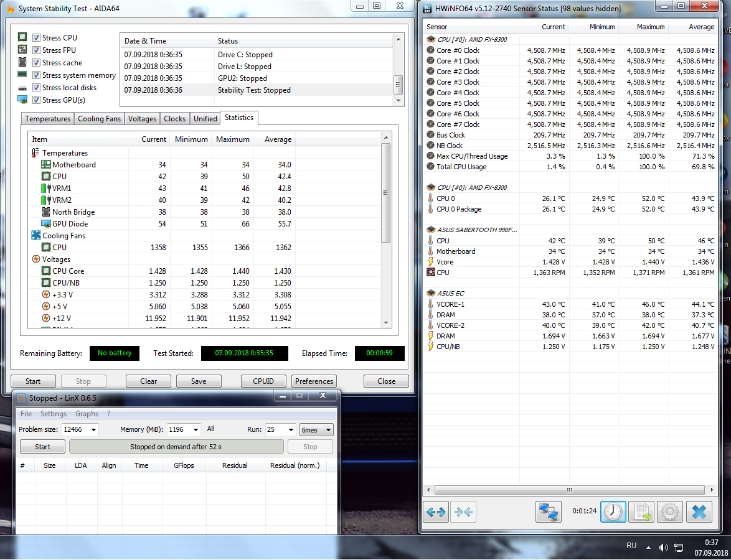The width and height of the screenshot is (731, 560).
Task: Select Stability Test: Stopped log row
Action: (x=257, y=90)
